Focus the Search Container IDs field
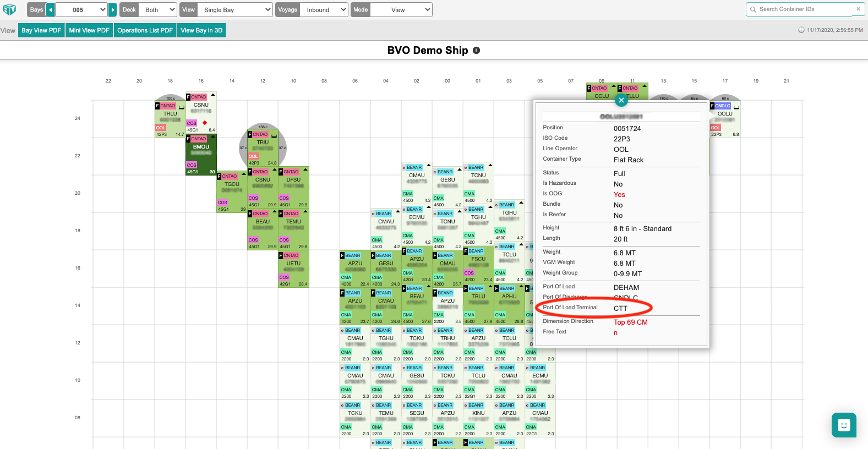Image resolution: width=868 pixels, height=449 pixels. coord(804,9)
